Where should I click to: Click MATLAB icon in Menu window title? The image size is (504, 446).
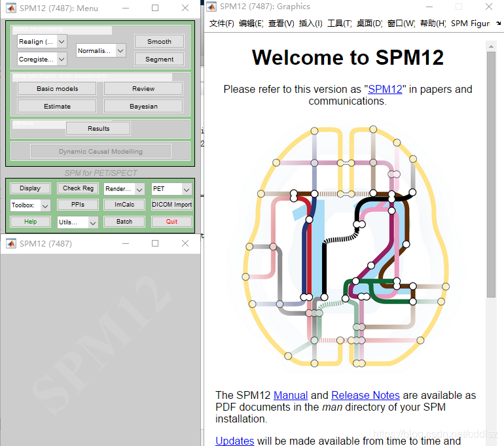11,8
